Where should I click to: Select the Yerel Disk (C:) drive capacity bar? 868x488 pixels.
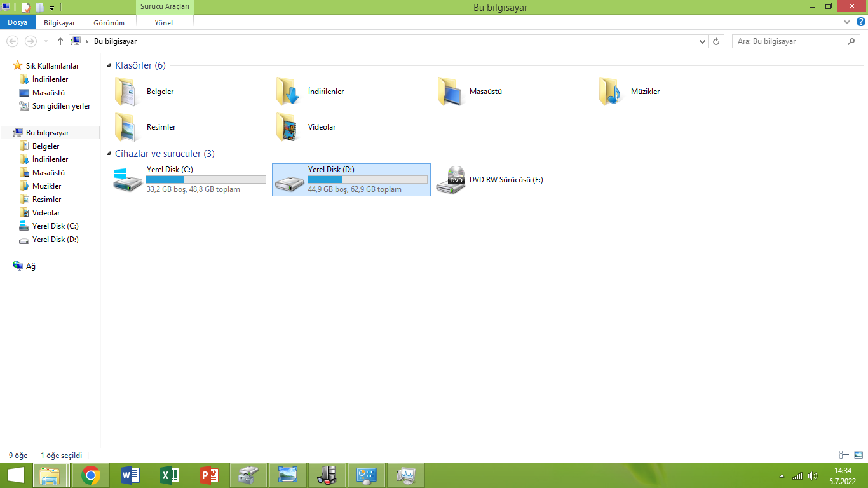point(206,180)
